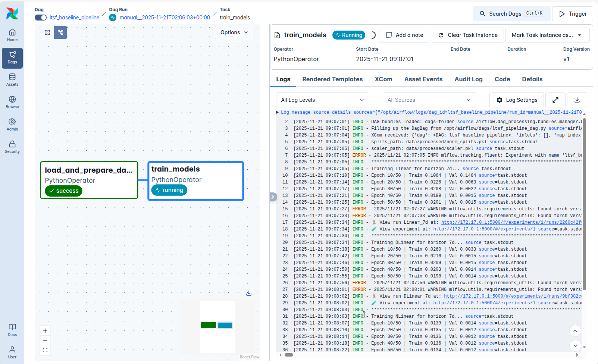This screenshot has width=598, height=364.
Task: Open experiments/1 link on log line 29
Action: (484, 303)
